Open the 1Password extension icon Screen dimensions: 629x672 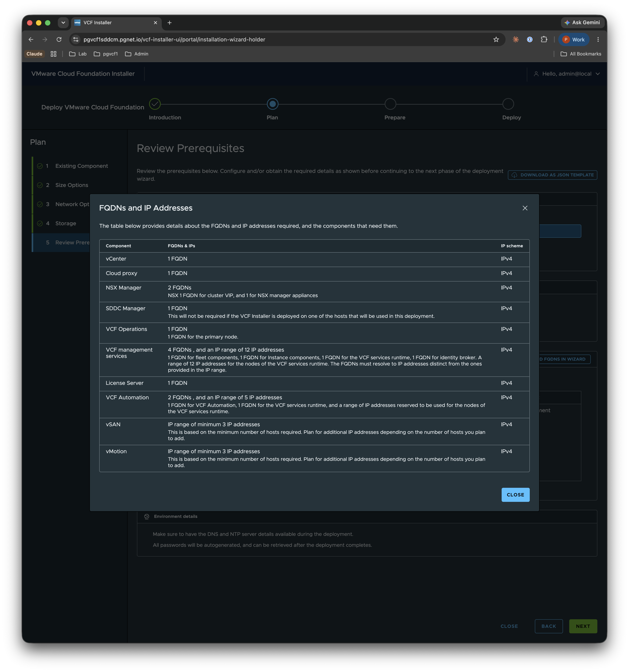click(529, 39)
